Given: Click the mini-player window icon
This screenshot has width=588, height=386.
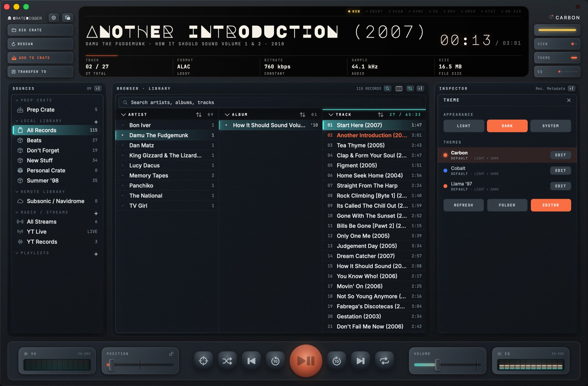Looking at the screenshot, I should coord(68,18).
